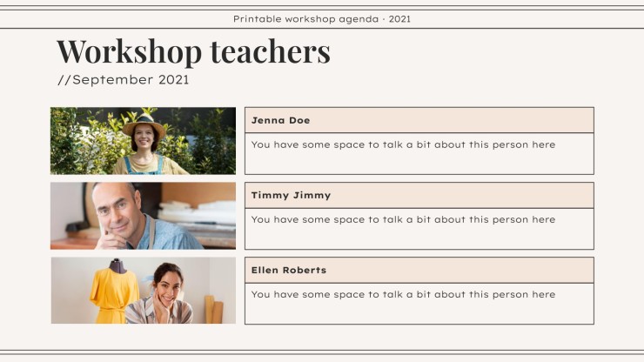Click the "Printable workshop agenda · 2021" header
644x362 pixels.
[x=321, y=18]
